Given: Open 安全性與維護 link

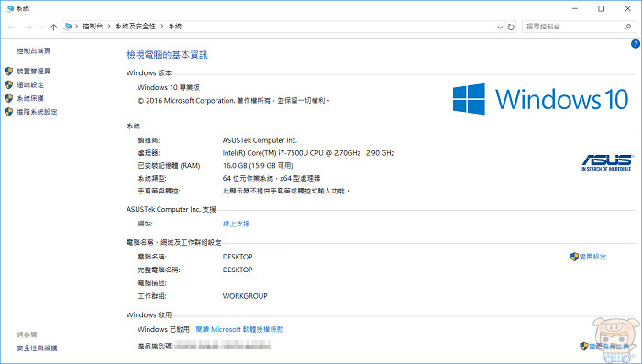Looking at the screenshot, I should [37, 348].
